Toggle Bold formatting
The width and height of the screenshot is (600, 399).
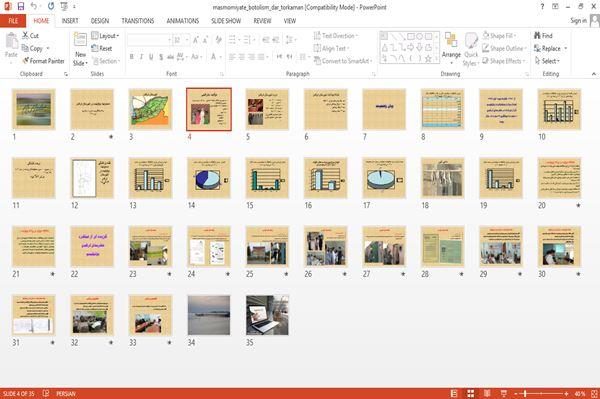(x=132, y=57)
